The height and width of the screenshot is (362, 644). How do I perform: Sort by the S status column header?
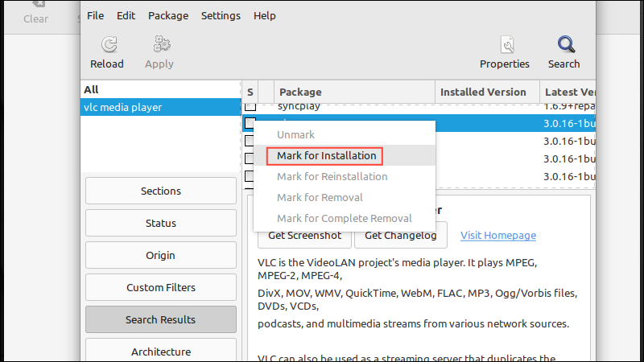250,92
